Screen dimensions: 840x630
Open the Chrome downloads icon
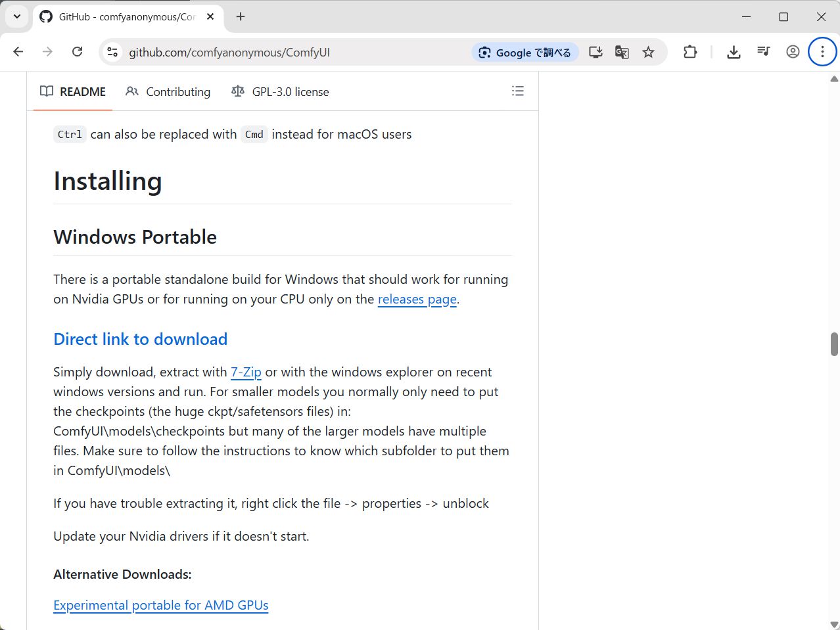click(x=734, y=52)
